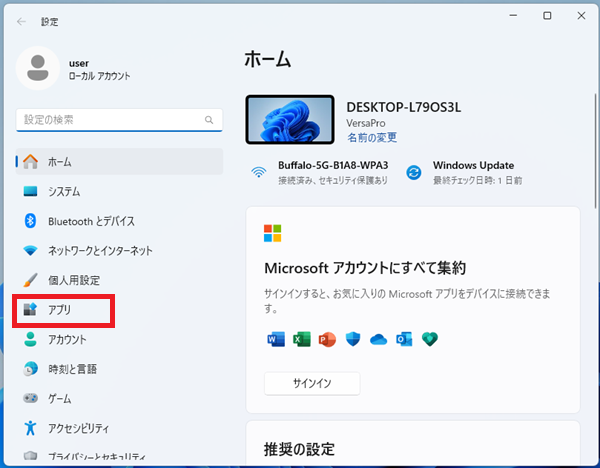Click the アカウント person icon
Screen dimensions: 600x468
tap(31, 339)
